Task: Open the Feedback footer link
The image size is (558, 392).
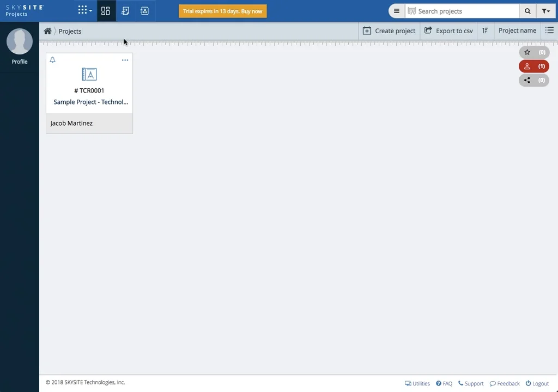Action: [505, 383]
